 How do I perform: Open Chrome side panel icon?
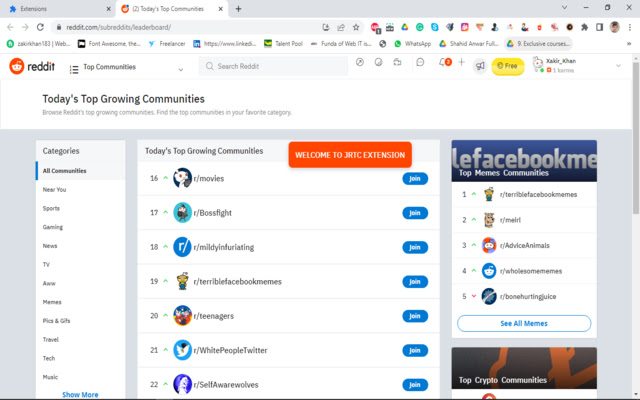599,27
